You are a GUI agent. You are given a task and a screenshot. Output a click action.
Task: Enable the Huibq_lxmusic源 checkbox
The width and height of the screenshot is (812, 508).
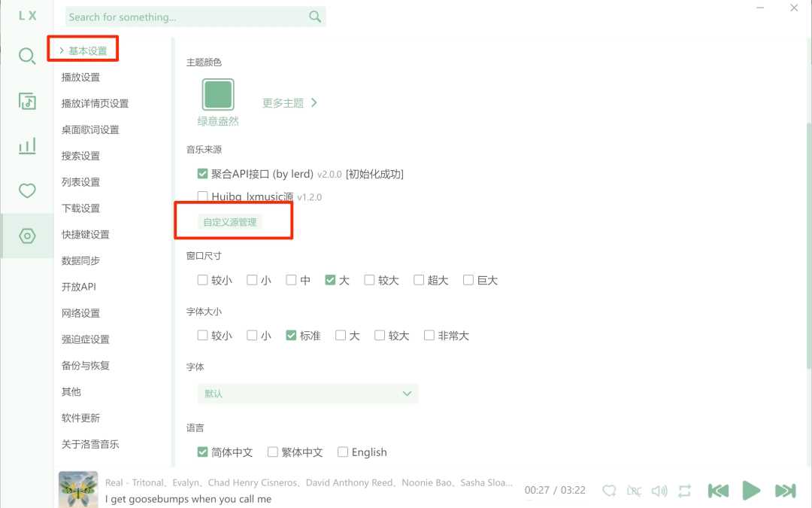point(202,196)
